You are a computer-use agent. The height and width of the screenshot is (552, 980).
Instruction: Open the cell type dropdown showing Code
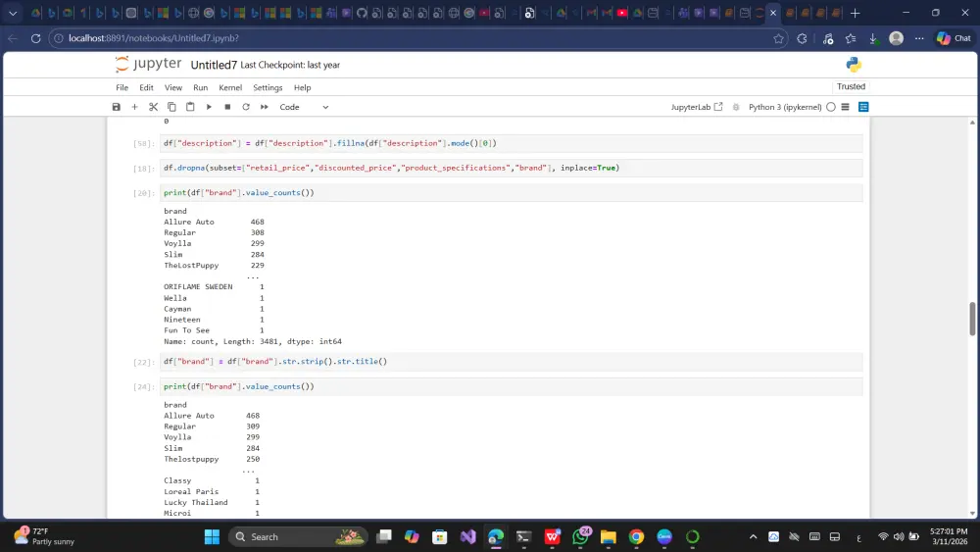[x=304, y=107]
